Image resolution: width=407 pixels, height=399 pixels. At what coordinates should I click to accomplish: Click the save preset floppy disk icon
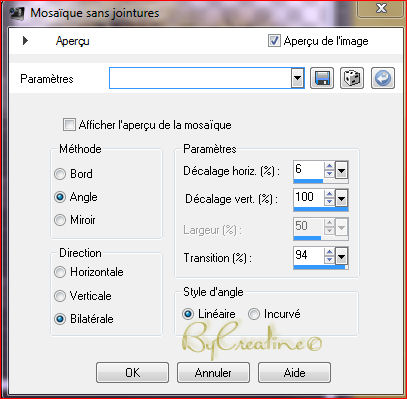click(x=322, y=79)
